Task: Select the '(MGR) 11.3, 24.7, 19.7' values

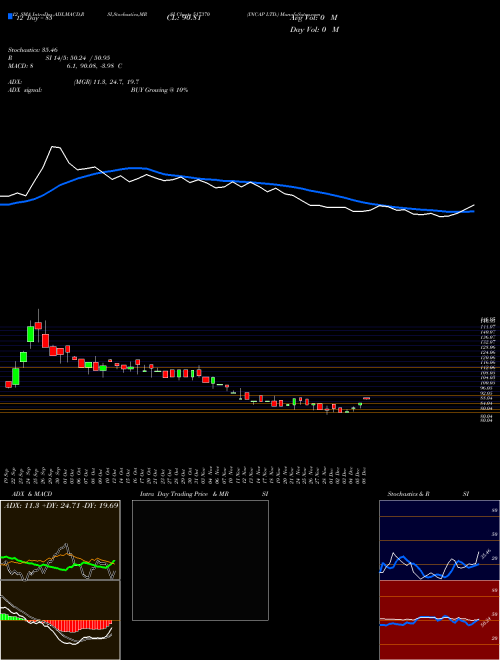Action: click(x=106, y=82)
